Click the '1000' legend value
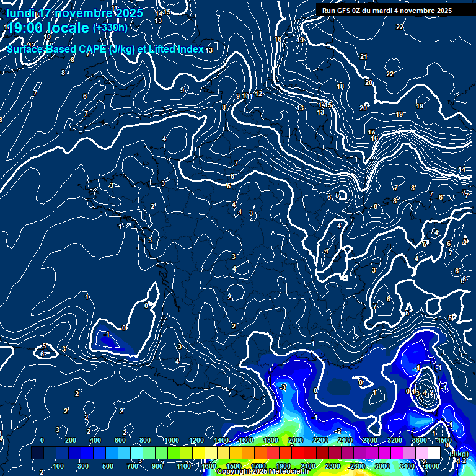The image size is (476, 476). pos(171,440)
